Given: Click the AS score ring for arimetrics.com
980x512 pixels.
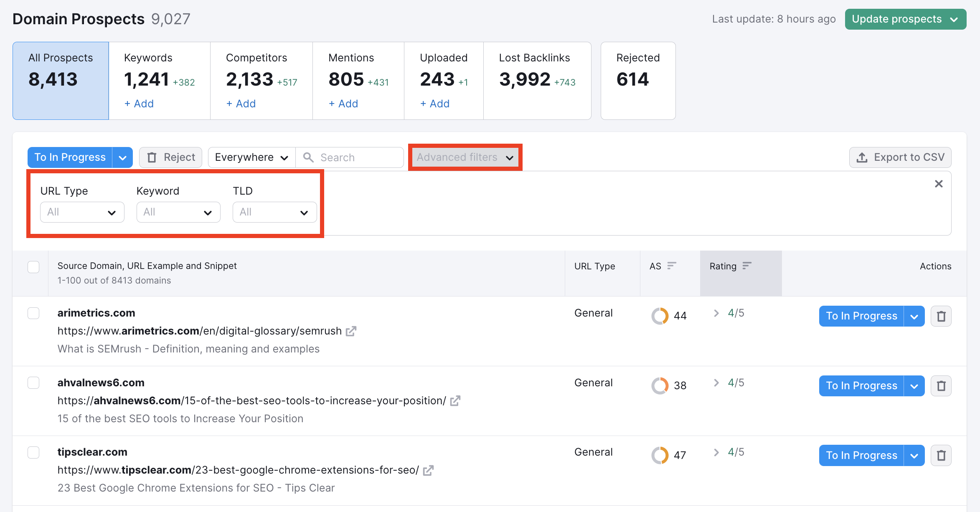Looking at the screenshot, I should 660,316.
